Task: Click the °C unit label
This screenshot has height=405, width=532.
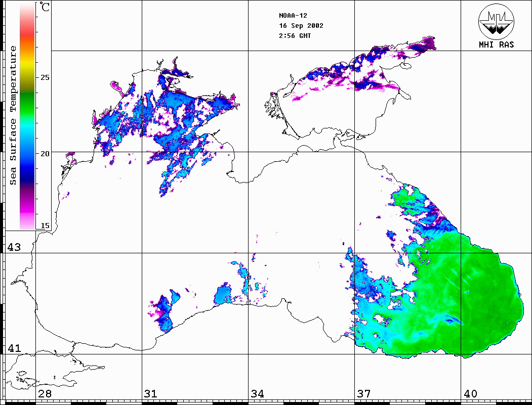Action: [x=45, y=7]
